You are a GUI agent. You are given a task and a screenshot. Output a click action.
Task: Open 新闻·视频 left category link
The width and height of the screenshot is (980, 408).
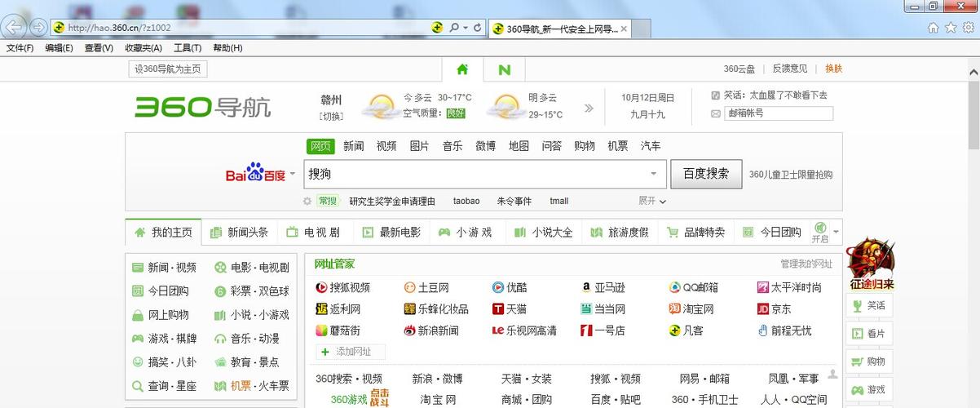point(164,268)
